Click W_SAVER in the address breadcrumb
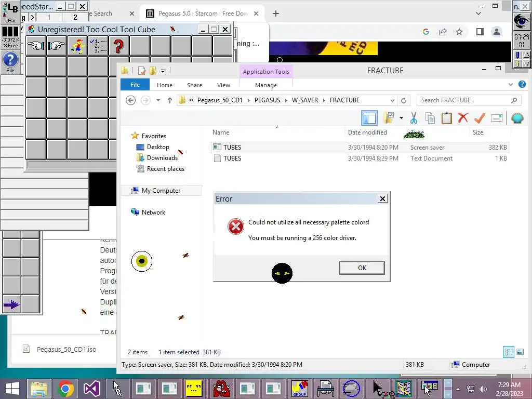 [x=305, y=100]
